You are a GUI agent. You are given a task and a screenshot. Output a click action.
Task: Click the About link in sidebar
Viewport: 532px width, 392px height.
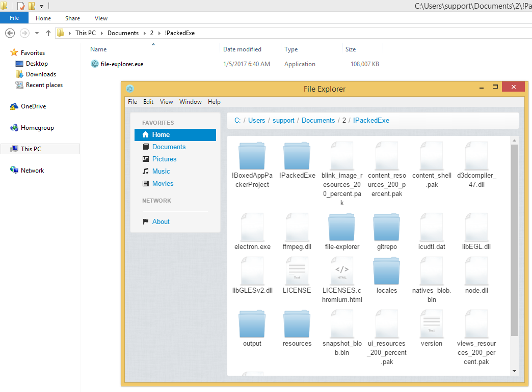(161, 221)
